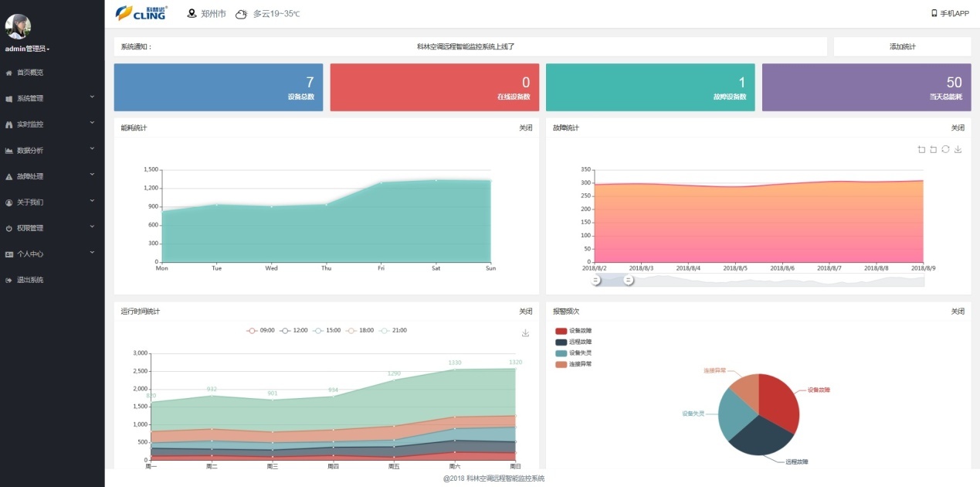Click the 添加统计 button

point(902,46)
